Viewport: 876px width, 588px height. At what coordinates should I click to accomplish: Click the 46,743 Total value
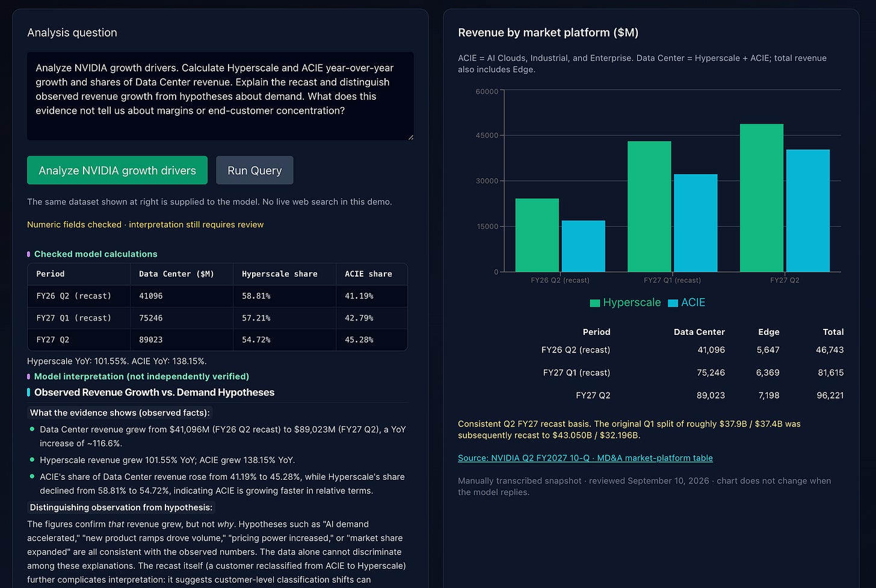coord(830,350)
